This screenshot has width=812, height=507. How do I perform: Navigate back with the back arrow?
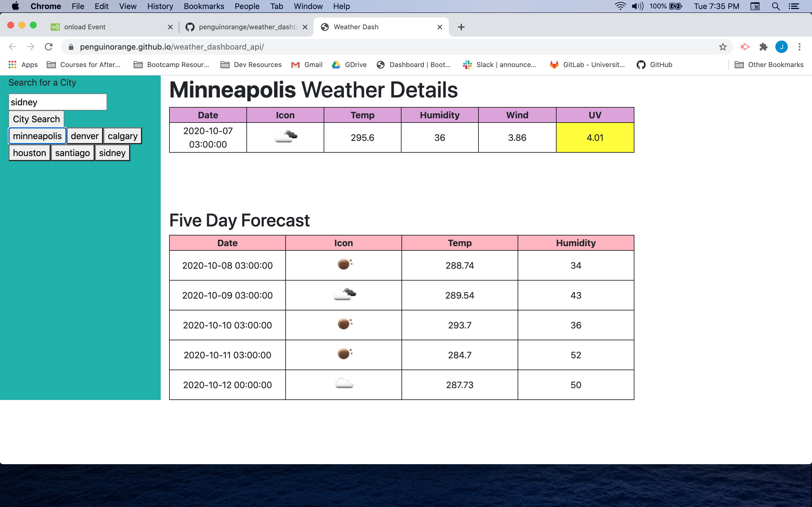(12, 46)
